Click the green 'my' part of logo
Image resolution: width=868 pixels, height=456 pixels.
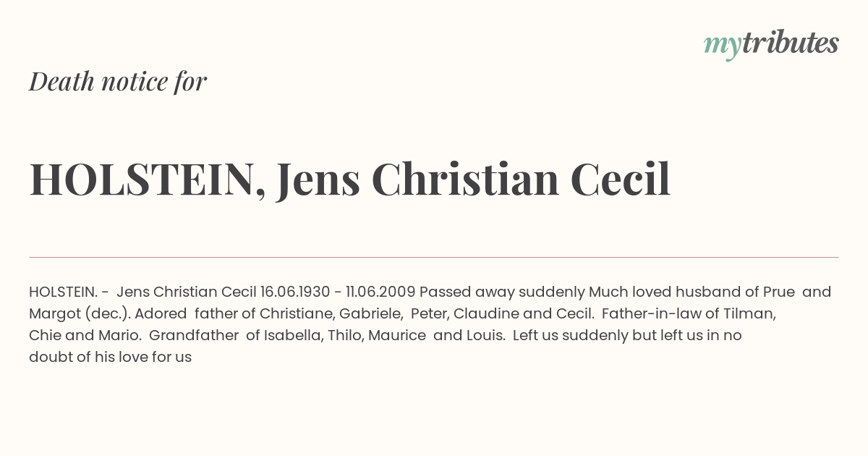tap(722, 47)
